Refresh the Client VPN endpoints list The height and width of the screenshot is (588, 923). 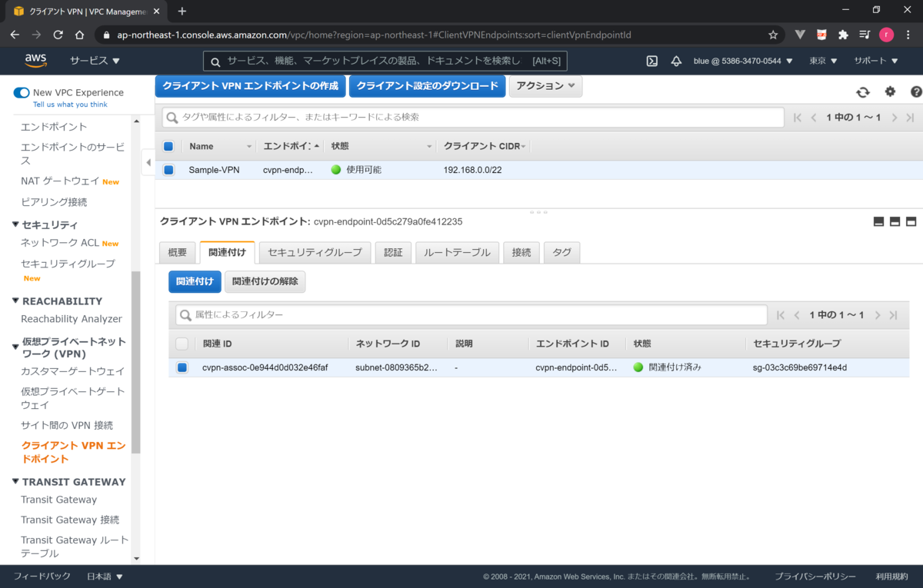tap(863, 92)
